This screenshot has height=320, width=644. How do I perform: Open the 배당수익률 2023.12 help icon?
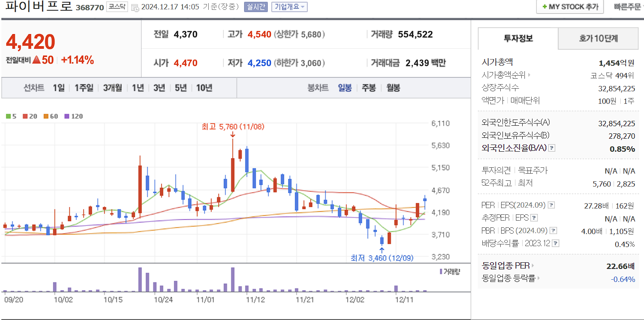click(x=556, y=243)
